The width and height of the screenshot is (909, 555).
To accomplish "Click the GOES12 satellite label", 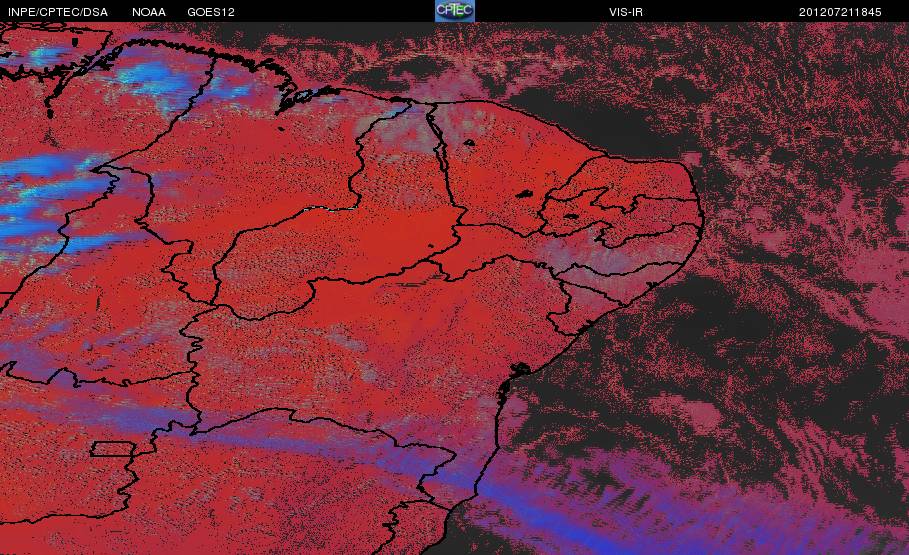I will (x=211, y=12).
